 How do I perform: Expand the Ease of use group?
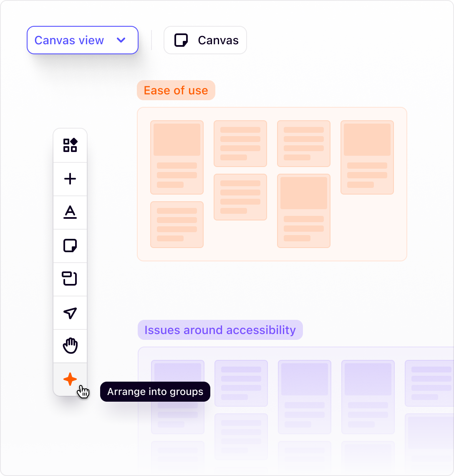pos(176,90)
